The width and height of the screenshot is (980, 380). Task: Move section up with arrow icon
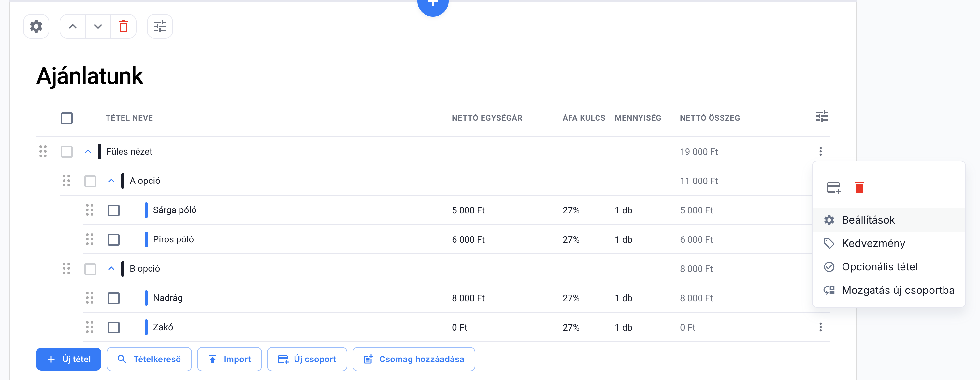tap(72, 27)
